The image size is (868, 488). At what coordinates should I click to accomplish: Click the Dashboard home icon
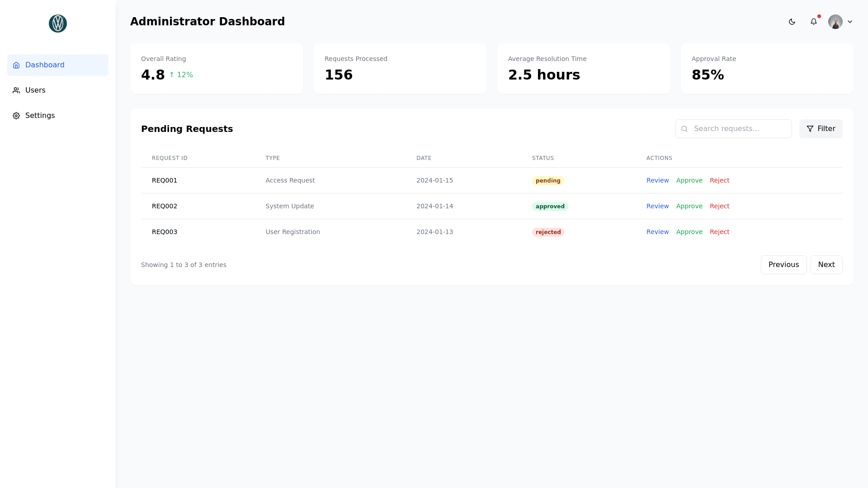(x=16, y=65)
